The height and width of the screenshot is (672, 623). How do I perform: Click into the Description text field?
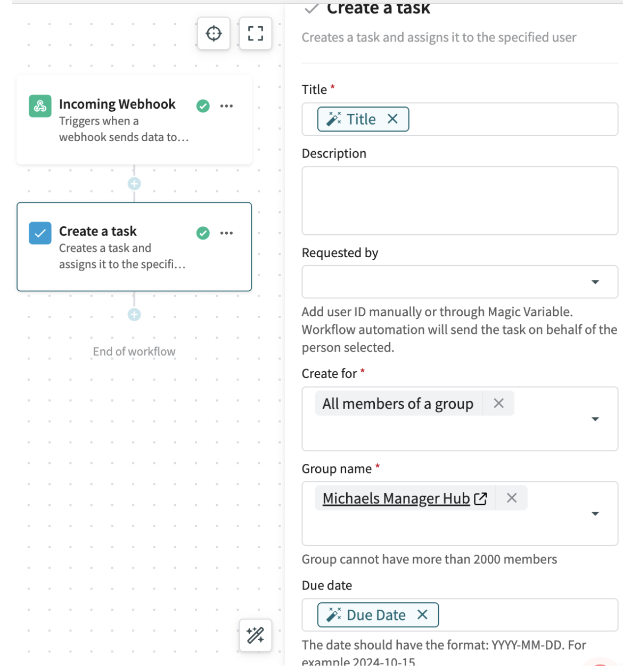tap(460, 201)
